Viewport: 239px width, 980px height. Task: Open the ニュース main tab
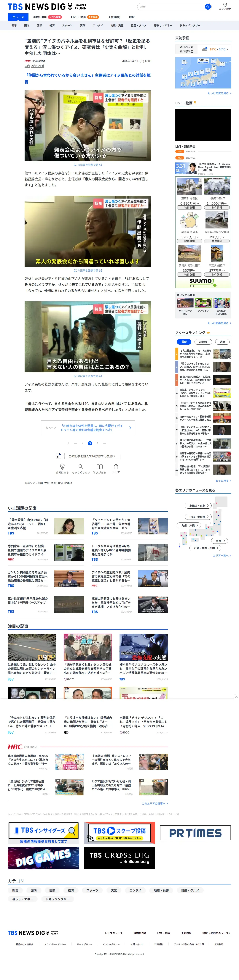click(x=18, y=17)
